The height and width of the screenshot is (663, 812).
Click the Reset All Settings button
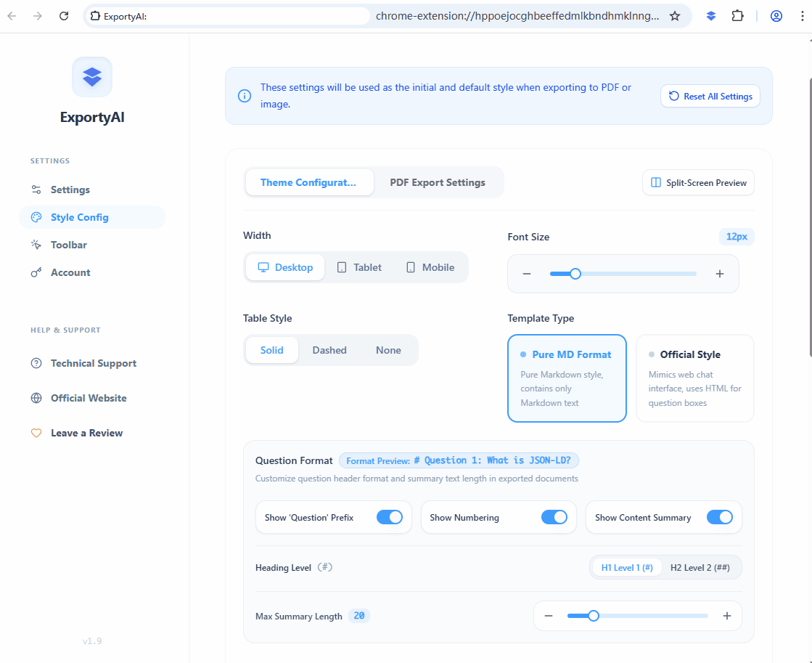710,96
